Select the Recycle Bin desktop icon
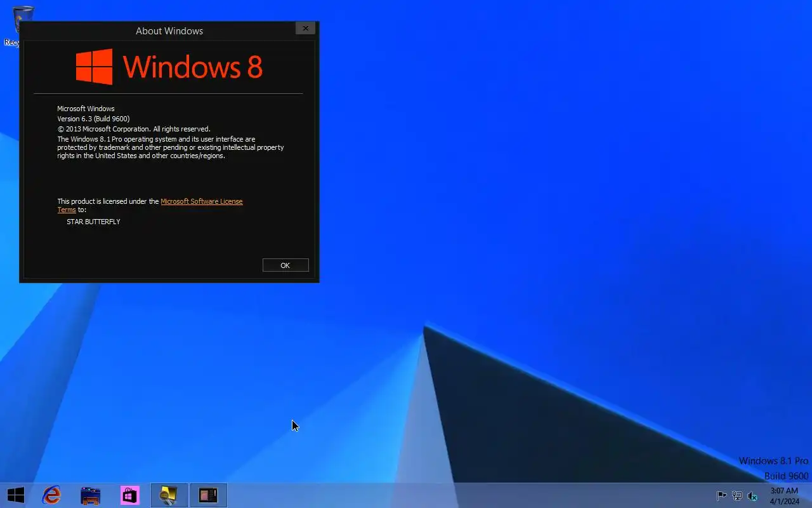This screenshot has height=508, width=812. (x=13, y=25)
